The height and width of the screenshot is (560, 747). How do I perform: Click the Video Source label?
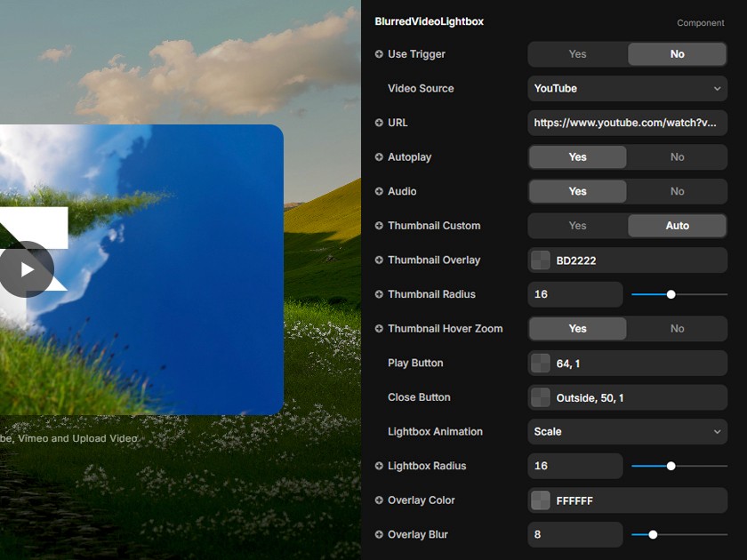[421, 88]
